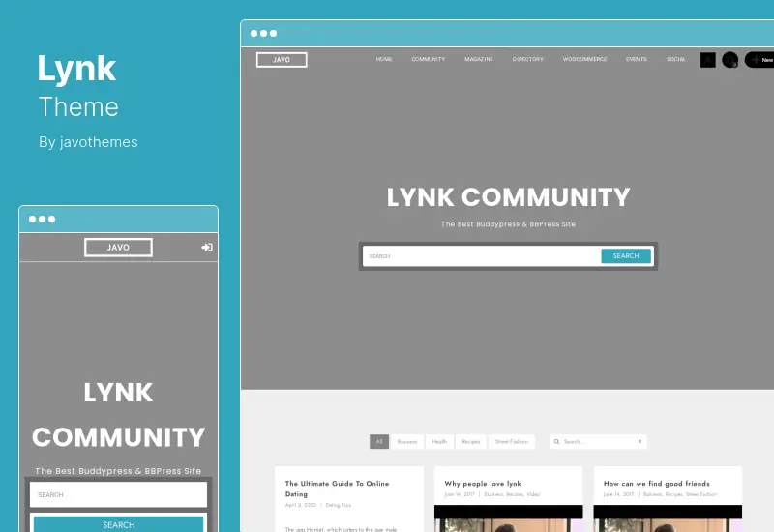Open the SOCIAL menu item

coord(675,59)
